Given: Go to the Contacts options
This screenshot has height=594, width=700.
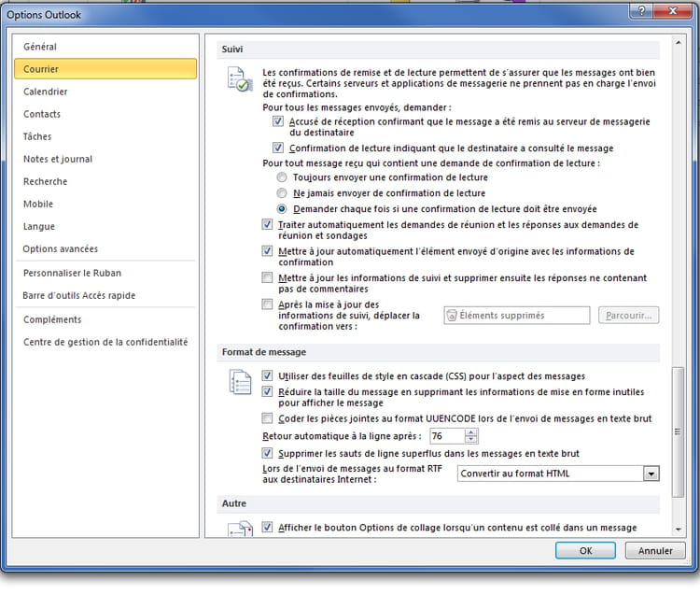Looking at the screenshot, I should click(105, 114).
